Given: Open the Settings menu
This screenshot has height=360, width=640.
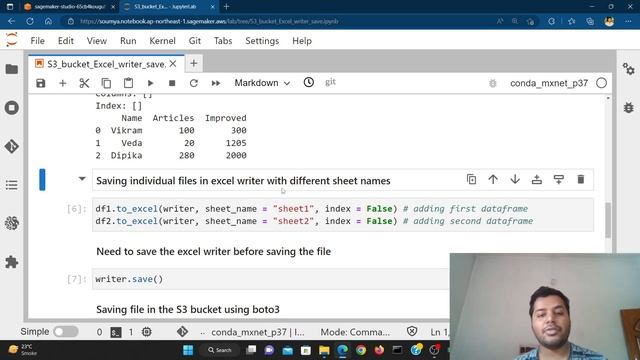Looking at the screenshot, I should coord(262,41).
